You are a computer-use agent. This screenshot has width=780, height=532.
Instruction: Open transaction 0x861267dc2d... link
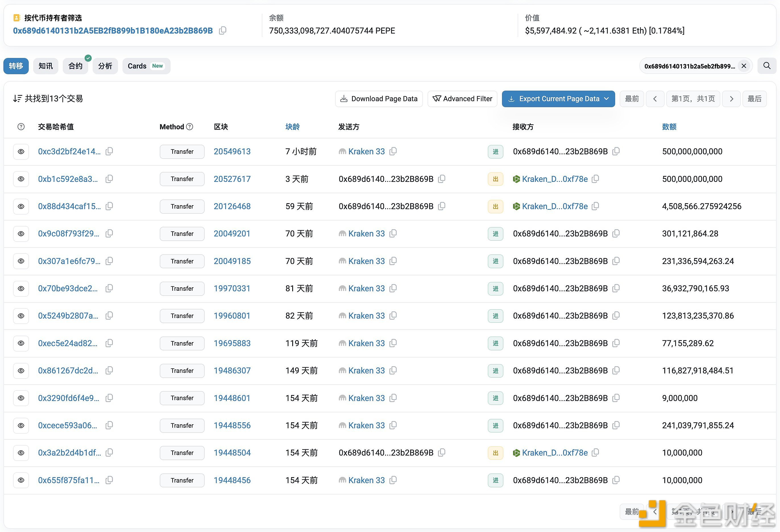[68, 370]
